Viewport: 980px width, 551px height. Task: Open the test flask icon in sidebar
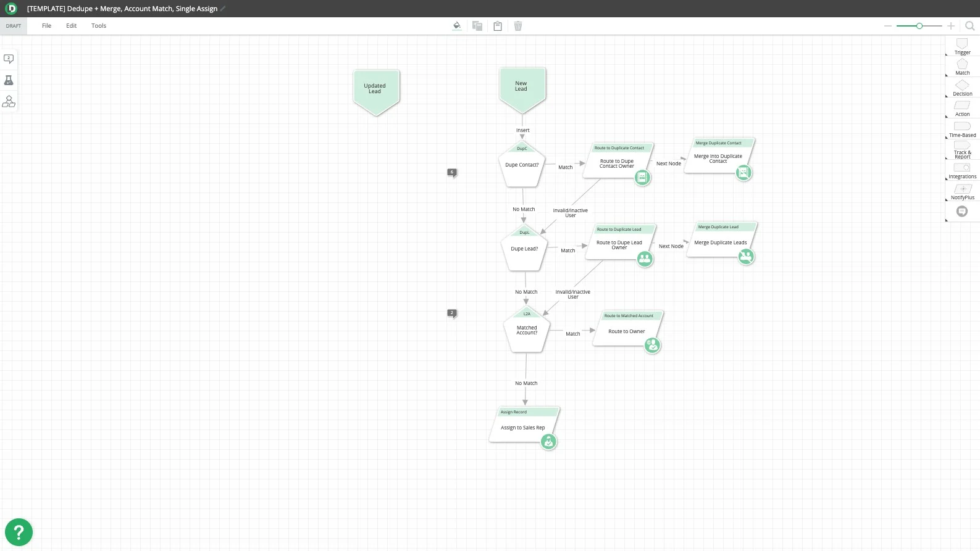click(x=9, y=80)
